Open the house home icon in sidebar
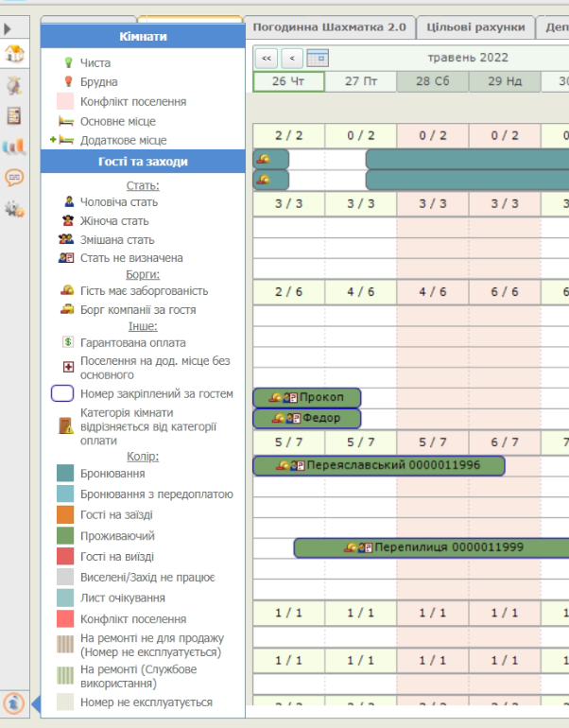 tap(14, 54)
